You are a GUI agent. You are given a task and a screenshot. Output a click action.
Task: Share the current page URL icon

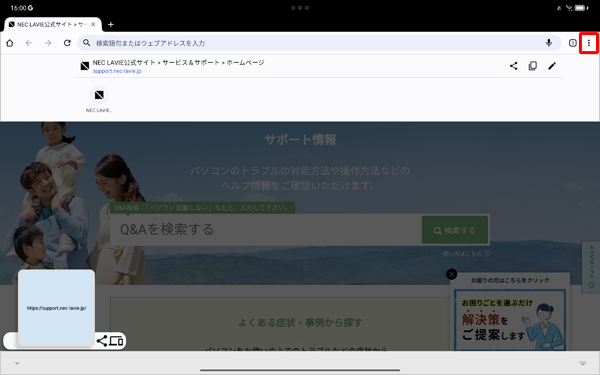(x=514, y=66)
